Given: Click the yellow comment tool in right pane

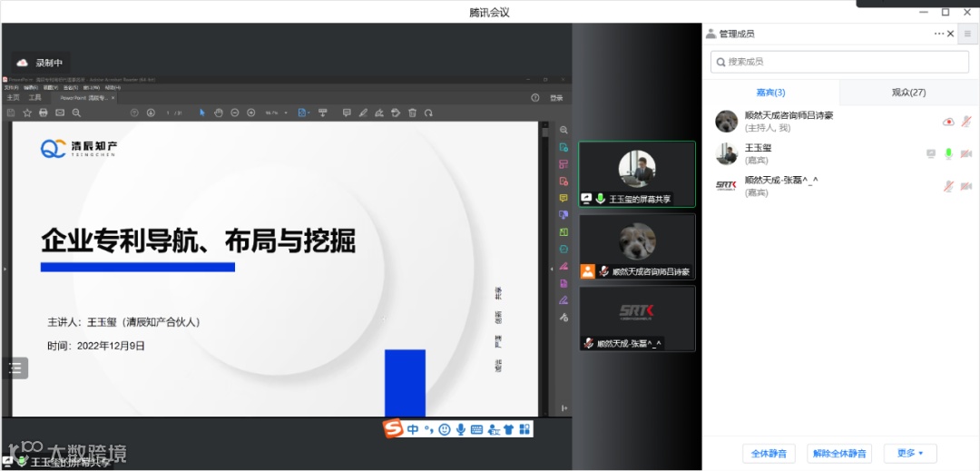Looking at the screenshot, I should (563, 198).
